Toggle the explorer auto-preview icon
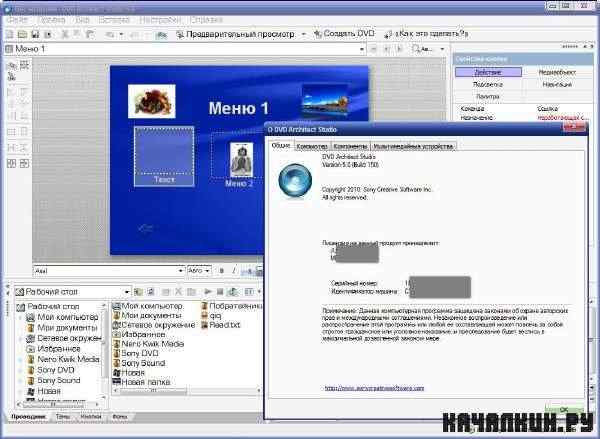The height and width of the screenshot is (439, 600). [x=232, y=292]
